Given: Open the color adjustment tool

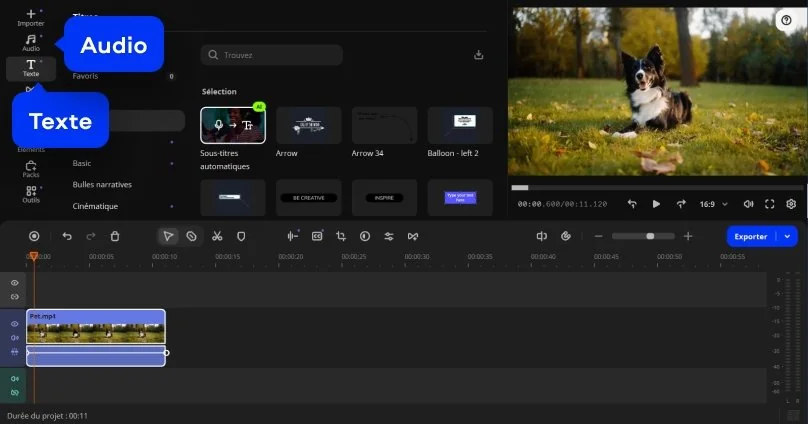Looking at the screenshot, I should [x=365, y=236].
